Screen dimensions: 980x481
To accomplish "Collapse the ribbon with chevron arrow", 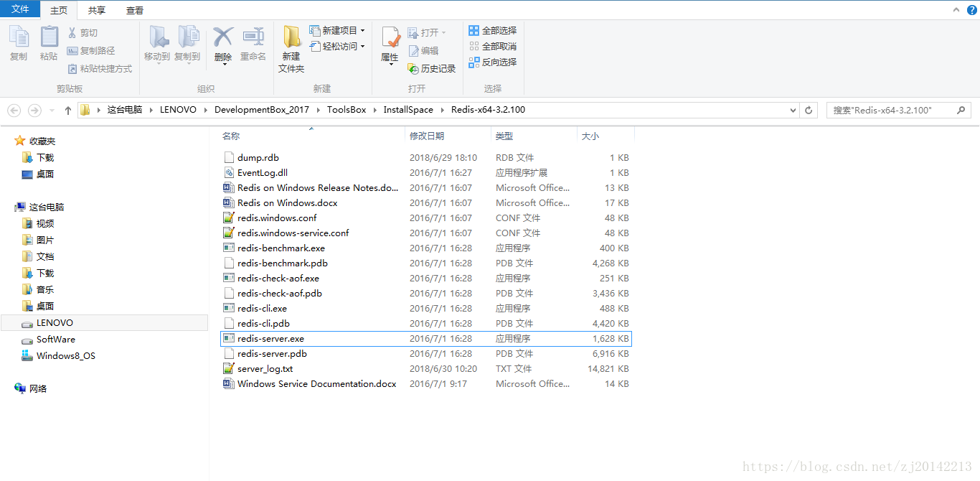I will click(x=956, y=10).
